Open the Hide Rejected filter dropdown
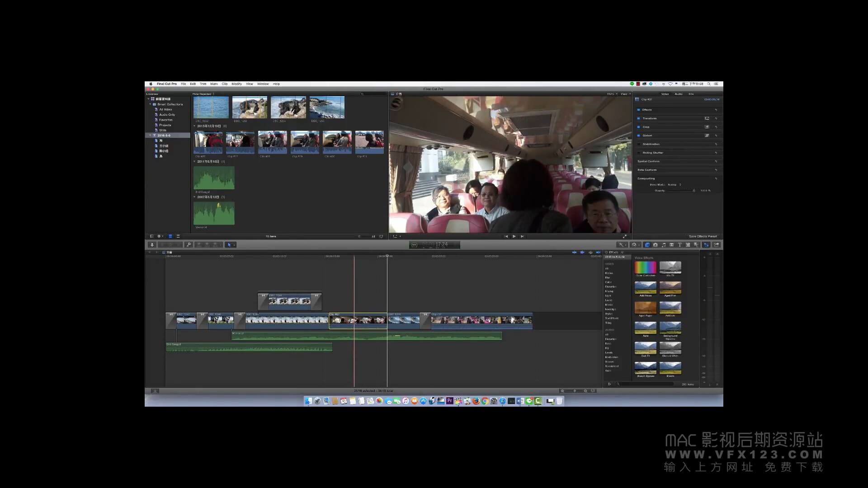Viewport: 868px width, 488px height. click(x=203, y=94)
